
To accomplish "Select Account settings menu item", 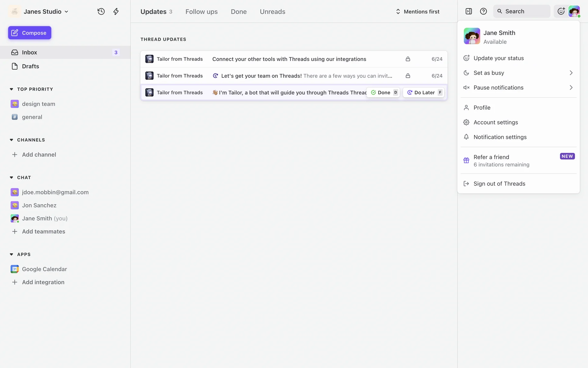I will click(x=496, y=122).
